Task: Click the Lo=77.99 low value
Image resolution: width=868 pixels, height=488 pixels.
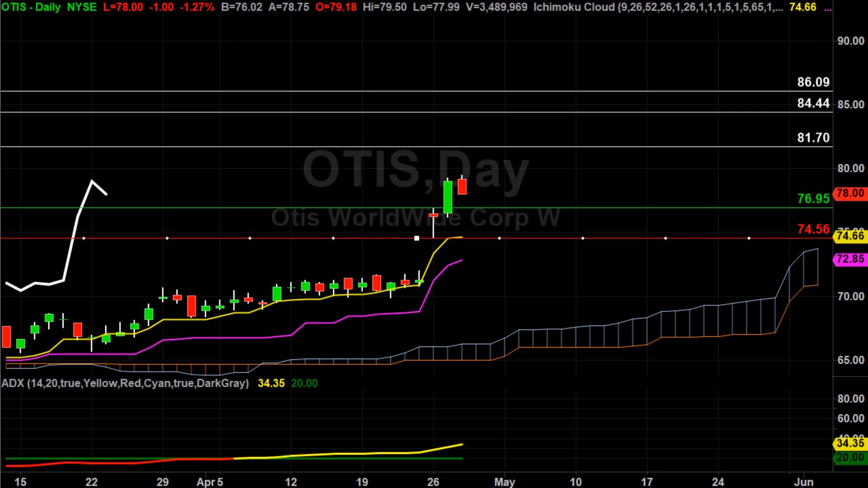Action: tap(436, 7)
